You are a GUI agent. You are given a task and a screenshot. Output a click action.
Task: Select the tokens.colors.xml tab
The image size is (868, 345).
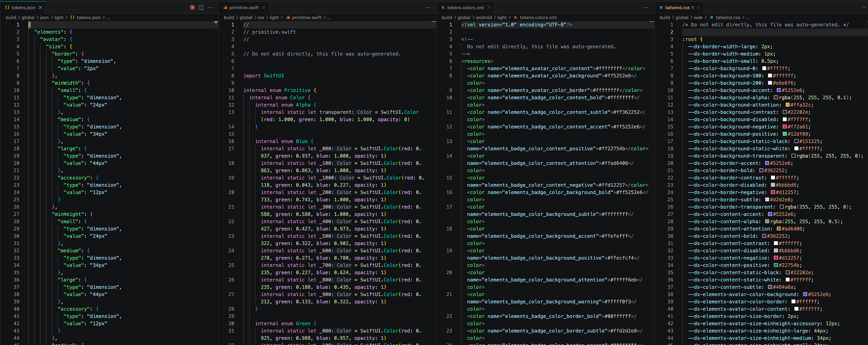465,7
